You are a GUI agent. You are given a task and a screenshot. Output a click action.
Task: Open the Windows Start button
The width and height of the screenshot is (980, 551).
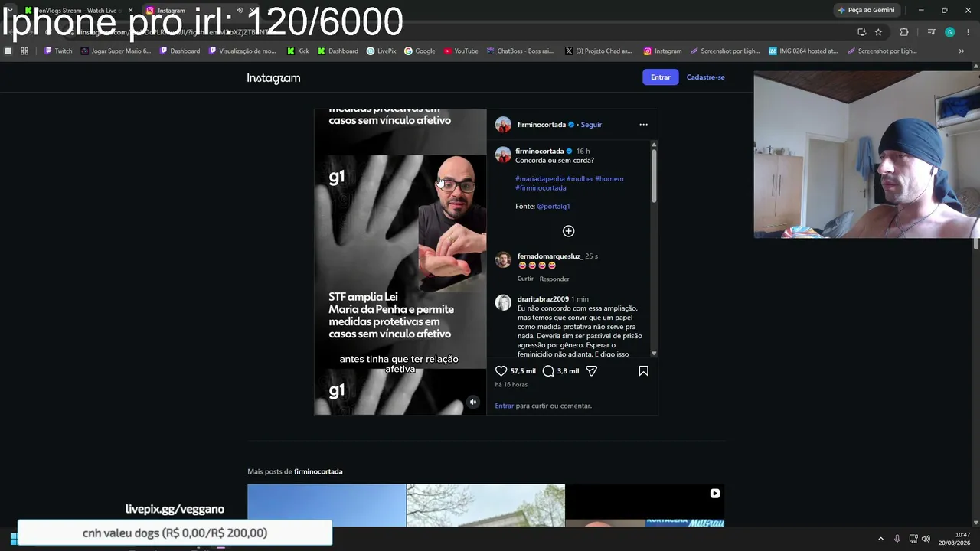tap(13, 539)
